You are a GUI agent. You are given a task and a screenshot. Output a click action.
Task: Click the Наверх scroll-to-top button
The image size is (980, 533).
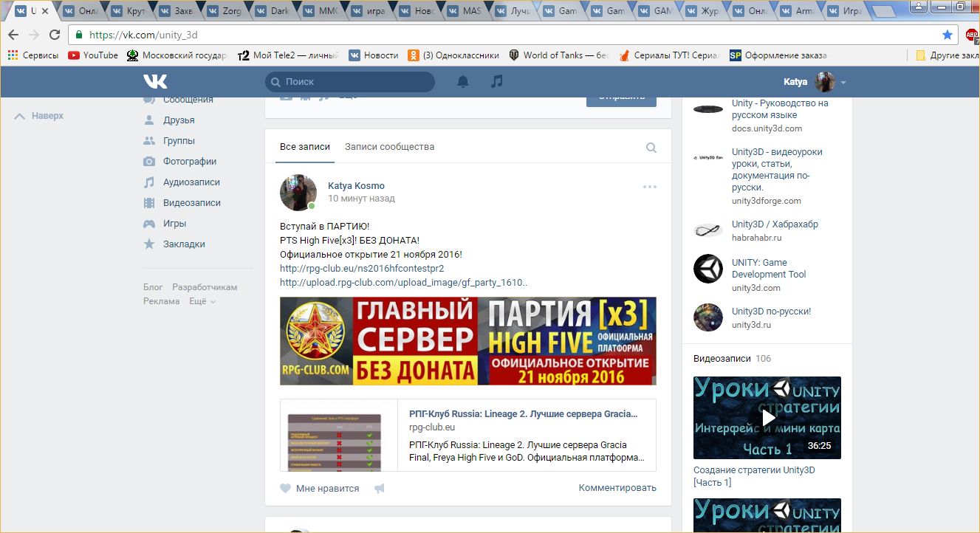(40, 116)
